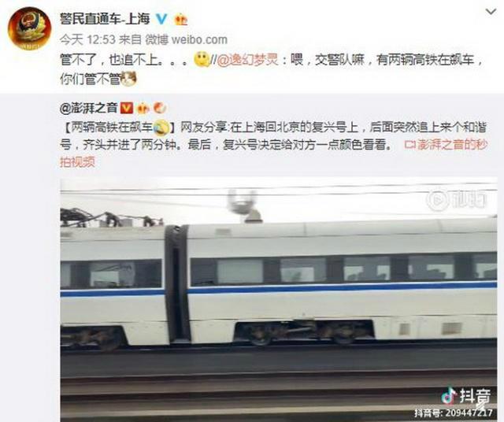Open the 澎湃之音的秒拍视频 link
Viewport: 504px width, 422px height.
pos(274,154)
